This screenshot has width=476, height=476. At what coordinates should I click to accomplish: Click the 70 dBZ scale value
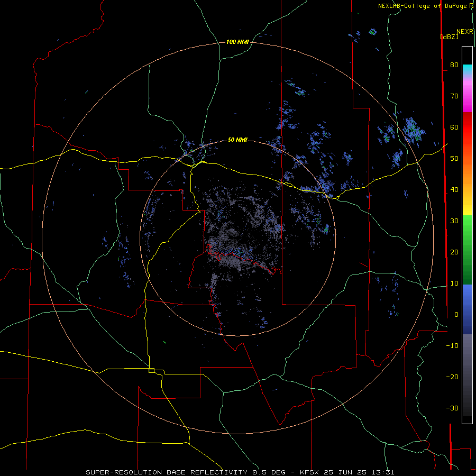click(454, 96)
